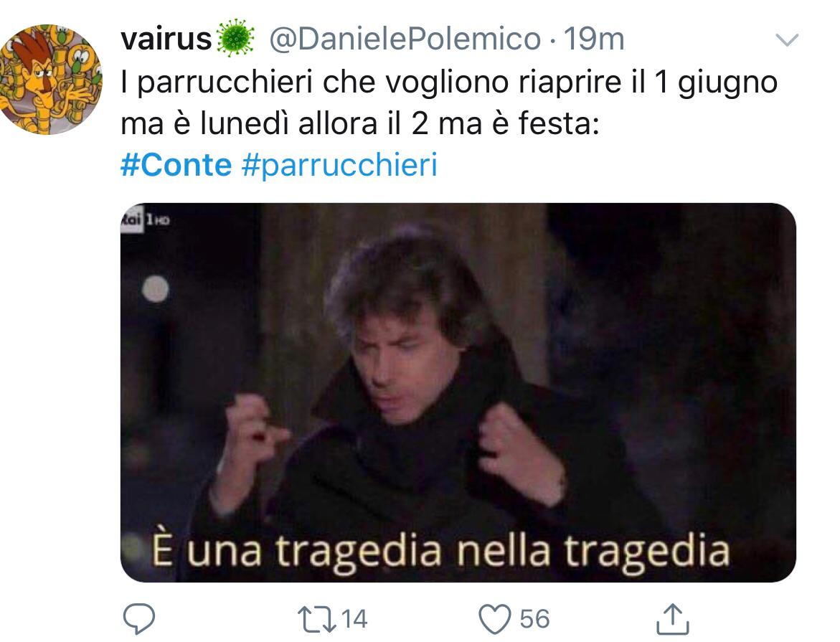
Task: Click the second line 'ma è lunedì' text
Action: point(359,123)
